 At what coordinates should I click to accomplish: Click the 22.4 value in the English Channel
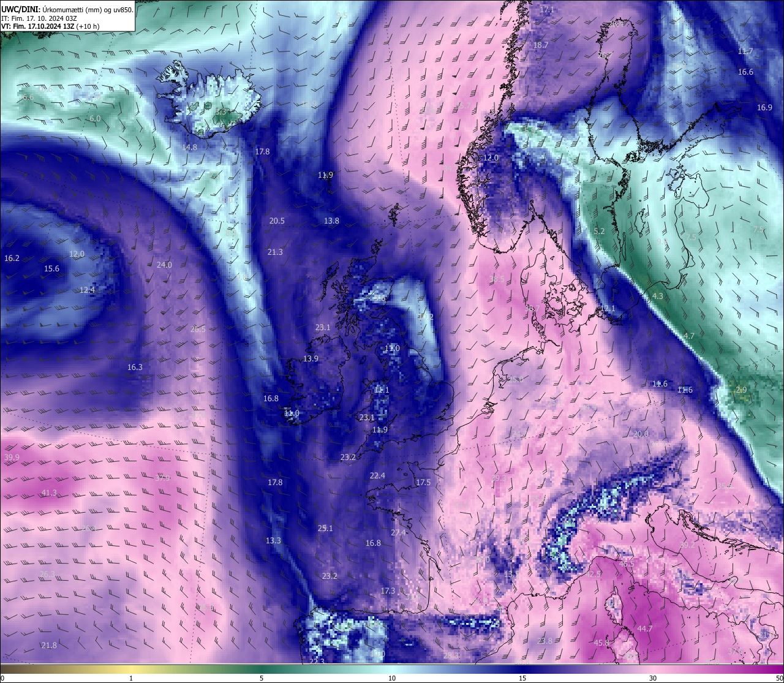click(377, 475)
